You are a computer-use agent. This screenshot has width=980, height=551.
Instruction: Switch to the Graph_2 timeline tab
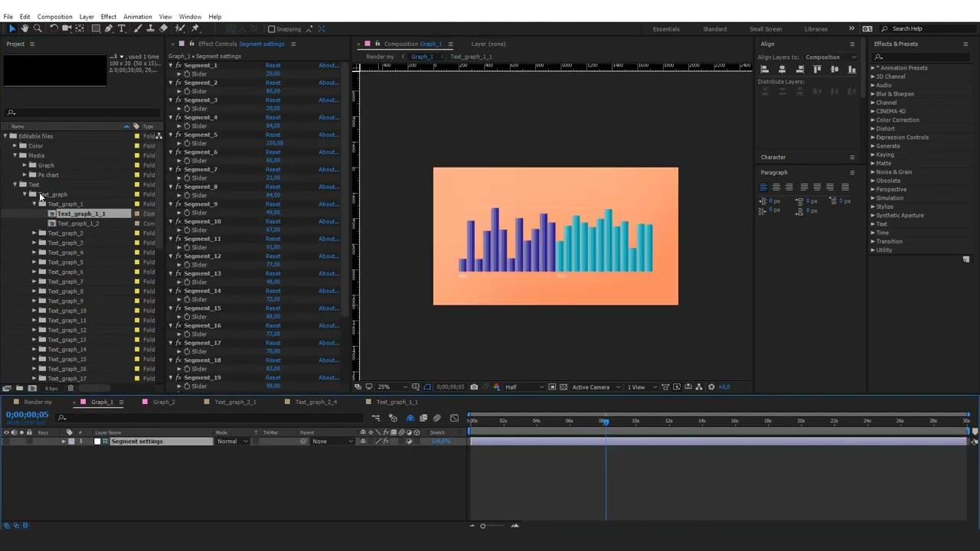coord(164,402)
